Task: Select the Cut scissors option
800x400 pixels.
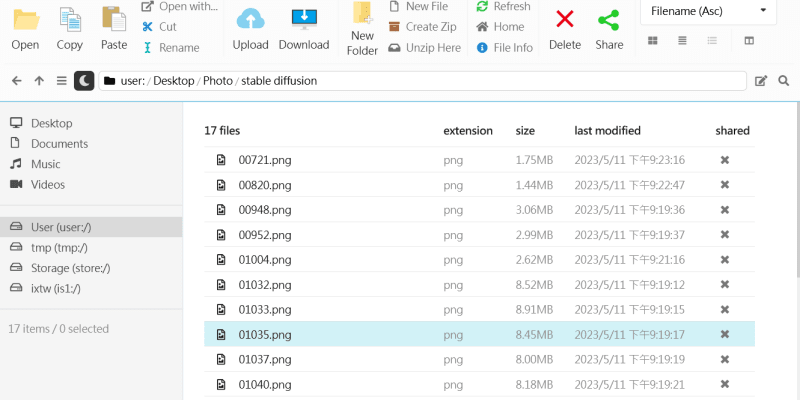Action: tap(160, 27)
